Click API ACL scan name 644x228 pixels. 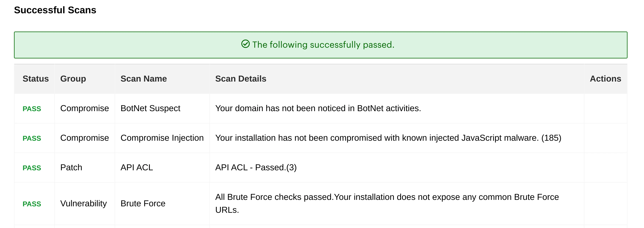[137, 167]
